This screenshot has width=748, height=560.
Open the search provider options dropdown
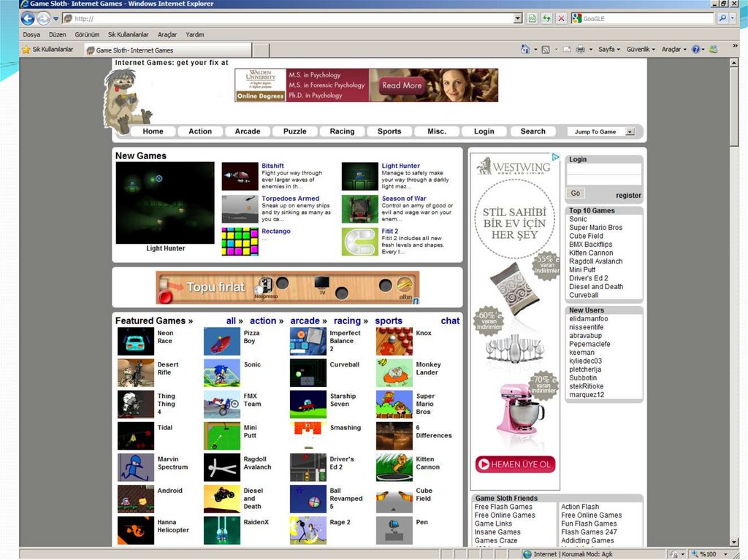(x=733, y=18)
